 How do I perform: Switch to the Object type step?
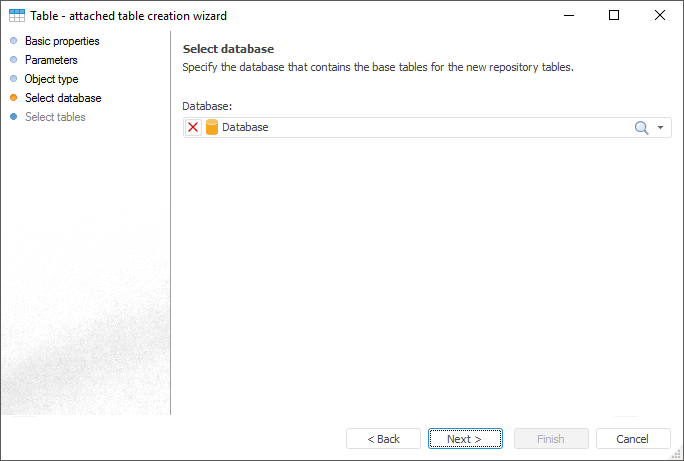[x=51, y=79]
